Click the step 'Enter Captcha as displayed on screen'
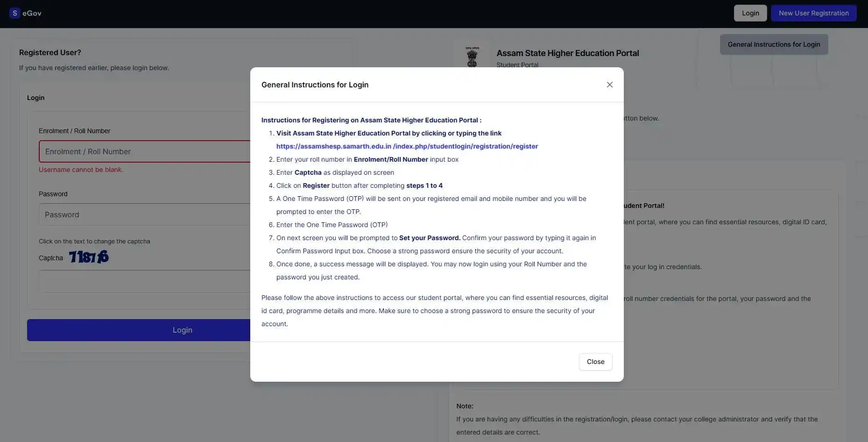 335,172
